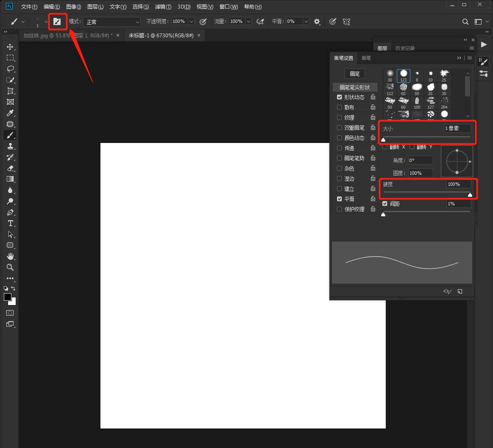Switch to the Brushes (画笔) tab
Viewport: 493px width, 448px height.
(366, 58)
